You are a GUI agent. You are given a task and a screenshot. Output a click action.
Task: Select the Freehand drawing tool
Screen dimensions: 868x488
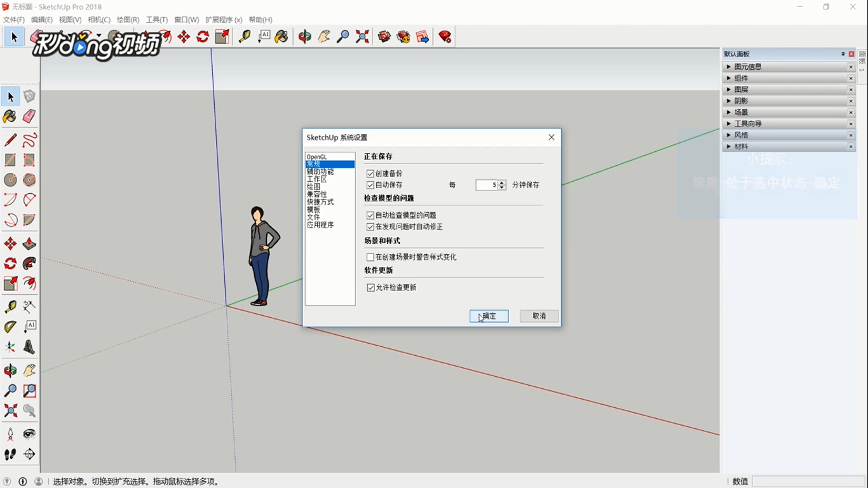coord(29,140)
